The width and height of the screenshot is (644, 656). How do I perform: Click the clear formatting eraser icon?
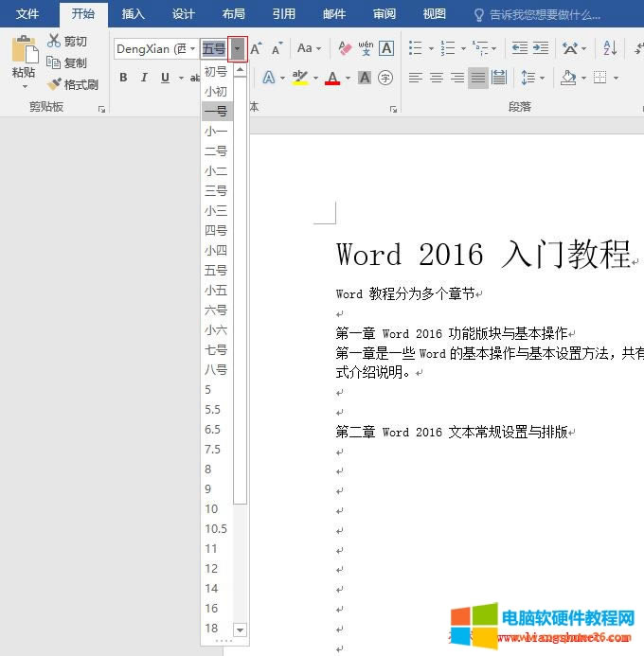[x=345, y=48]
